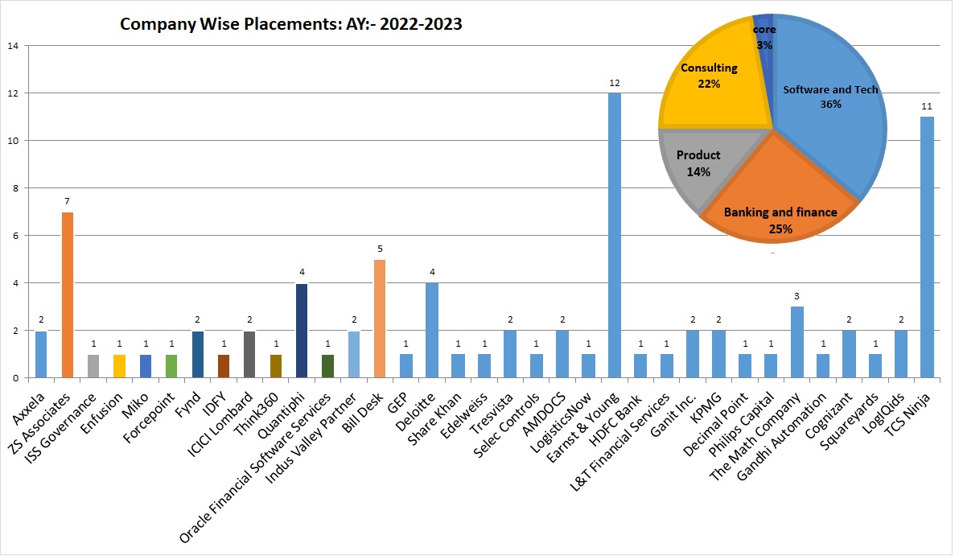Select the Axxela bar
This screenshot has width=959, height=560.
pyautogui.click(x=41, y=355)
